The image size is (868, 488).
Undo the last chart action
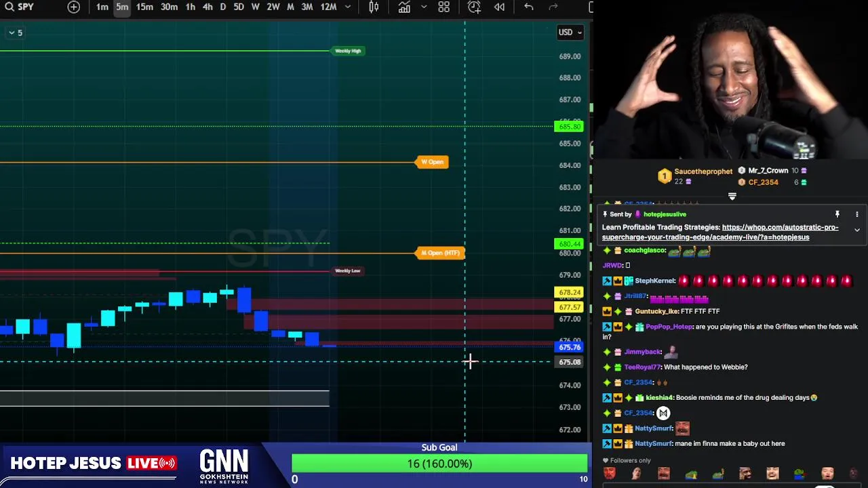pos(529,7)
